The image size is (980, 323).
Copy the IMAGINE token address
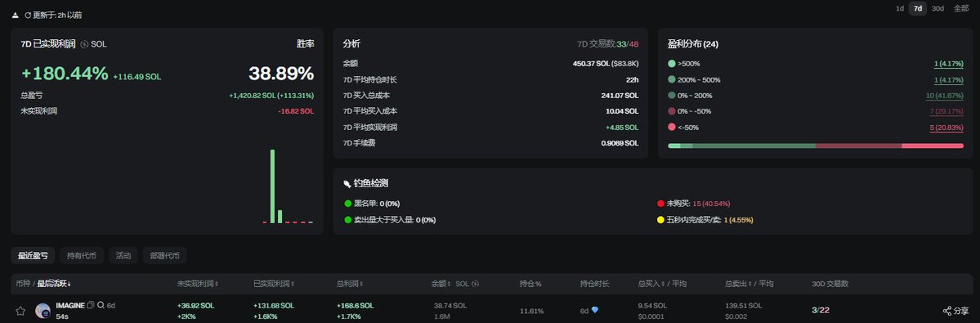91,306
